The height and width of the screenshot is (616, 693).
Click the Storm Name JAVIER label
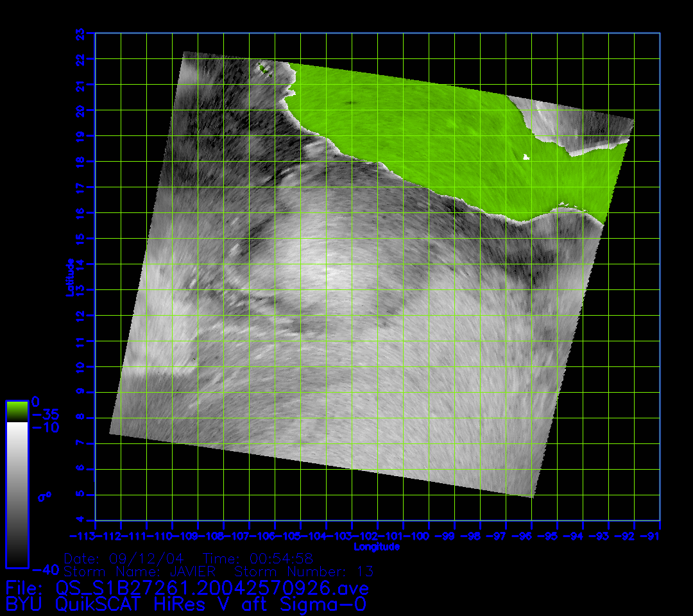tap(139, 571)
